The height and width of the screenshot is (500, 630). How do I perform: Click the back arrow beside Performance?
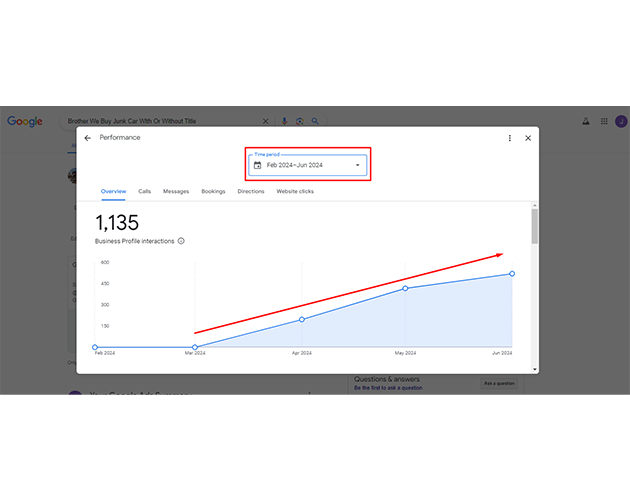(x=88, y=138)
